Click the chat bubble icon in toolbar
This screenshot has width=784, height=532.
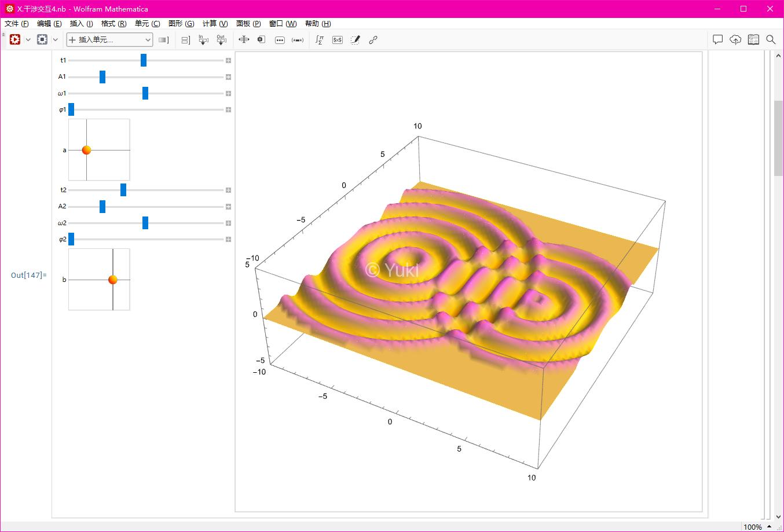pyautogui.click(x=717, y=40)
